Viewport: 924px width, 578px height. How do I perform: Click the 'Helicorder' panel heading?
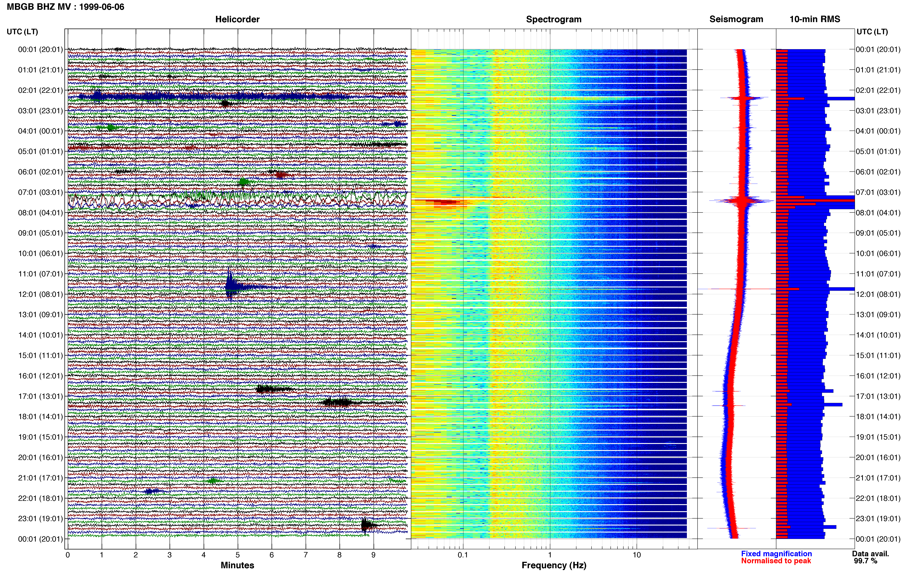[237, 19]
